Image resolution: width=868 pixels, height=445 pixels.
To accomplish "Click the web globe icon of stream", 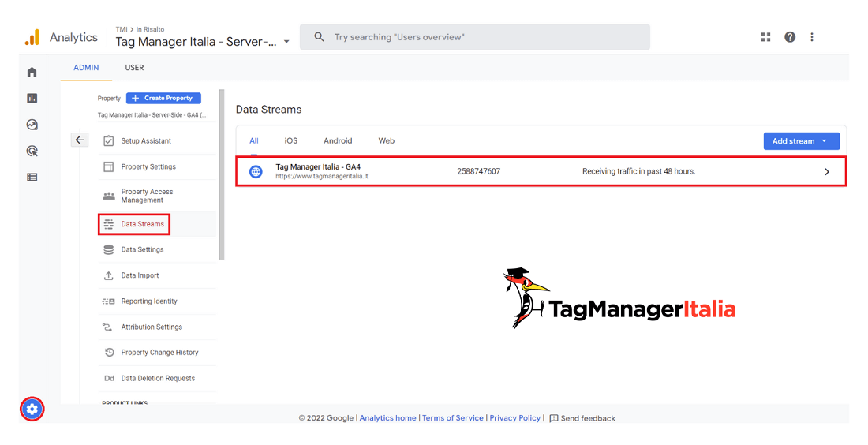I will tap(256, 171).
